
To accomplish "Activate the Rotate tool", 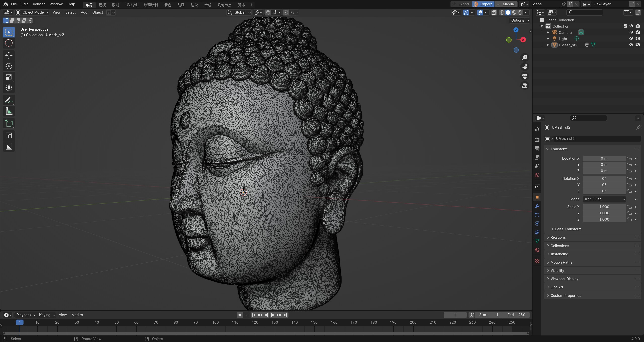I will pos(9,66).
